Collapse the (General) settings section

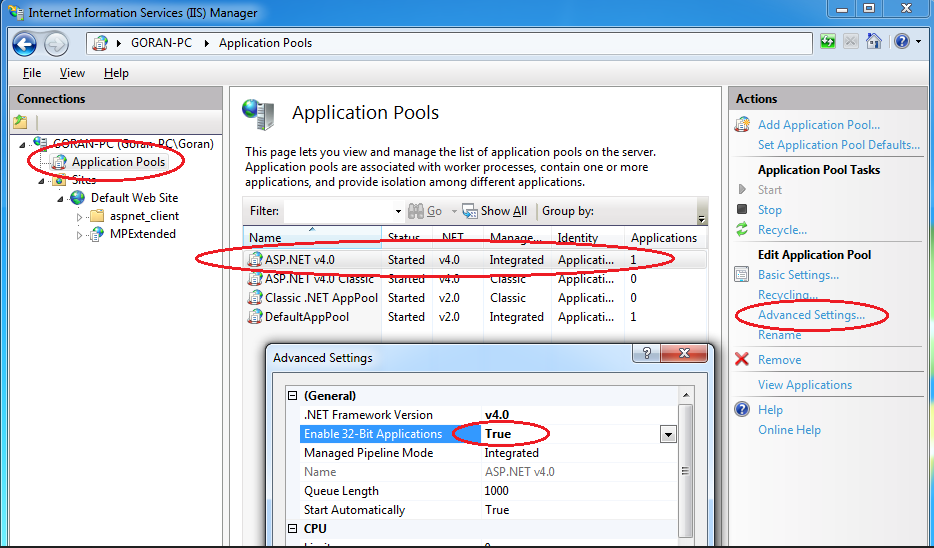pos(292,396)
